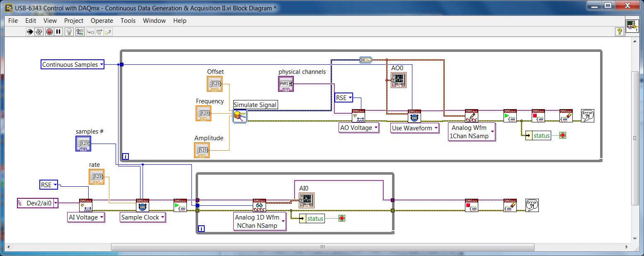Open the Edit menu
The image size is (644, 256).
pos(31,20)
